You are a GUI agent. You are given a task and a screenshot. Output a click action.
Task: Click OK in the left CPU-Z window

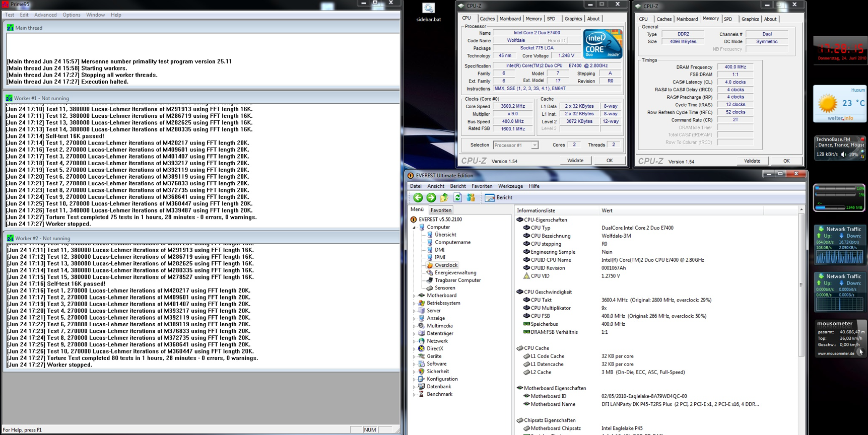(x=610, y=160)
